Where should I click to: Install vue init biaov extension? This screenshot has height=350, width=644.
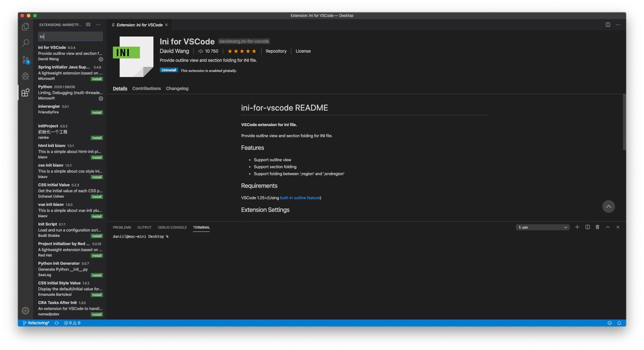click(x=97, y=216)
